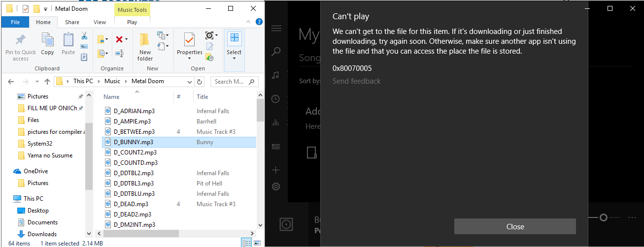Open Groove settings gear icon
Viewport: 644px width, 247px height.
pos(276,186)
